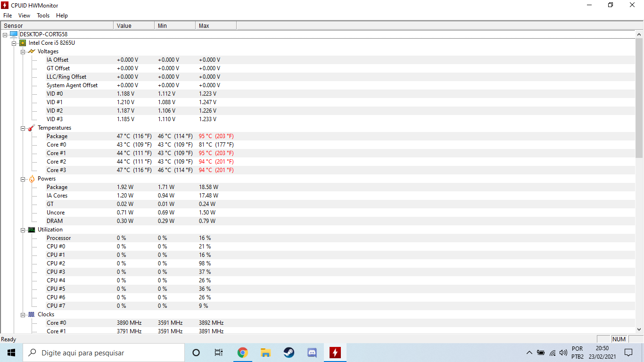Open Windows Start menu
This screenshot has width=644, height=362.
pyautogui.click(x=11, y=353)
